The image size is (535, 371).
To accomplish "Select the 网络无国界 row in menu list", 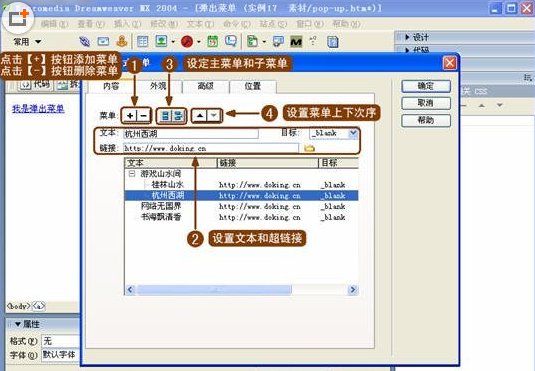I will pyautogui.click(x=241, y=206).
